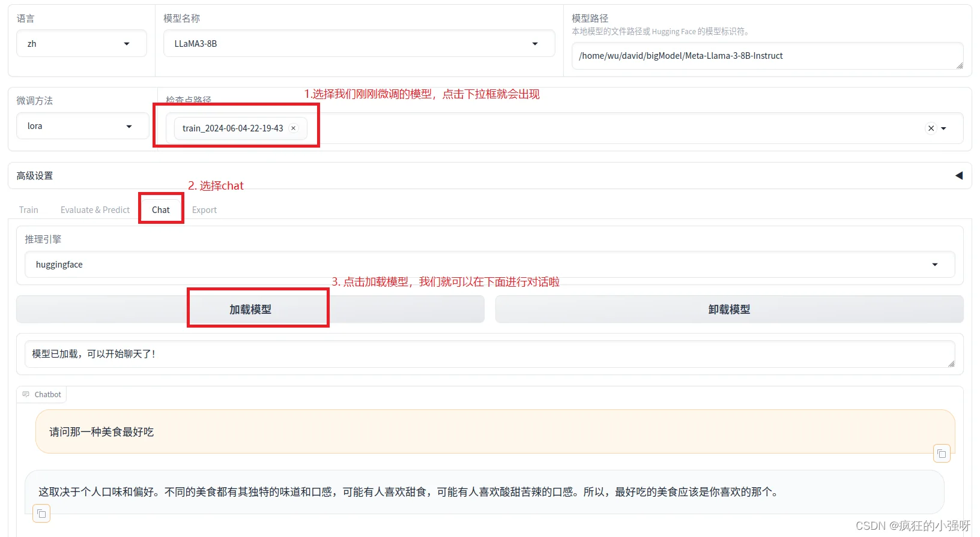Click the 微调方法 label

pos(35,101)
